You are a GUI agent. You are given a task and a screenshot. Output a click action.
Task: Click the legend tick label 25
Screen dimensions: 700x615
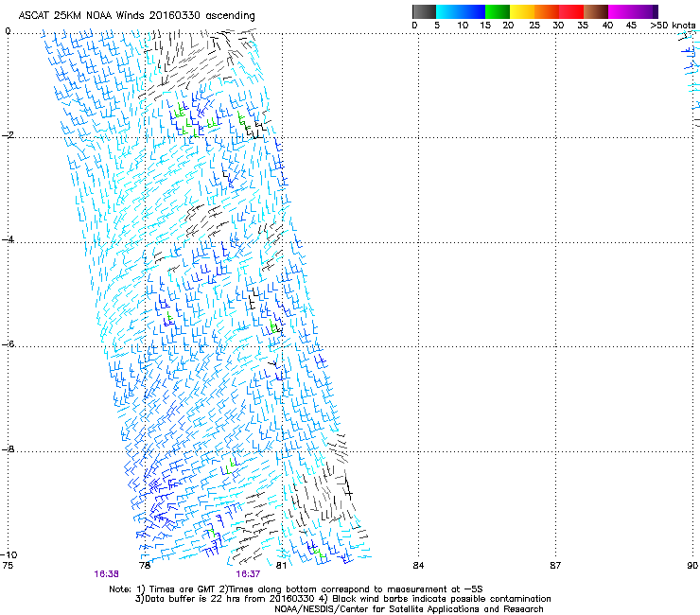point(534,26)
